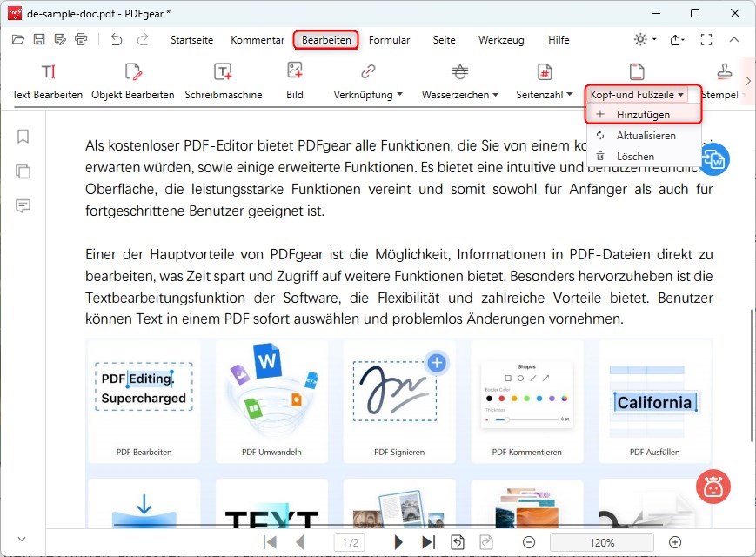Expand the Seitenzahl dropdown arrow
Image resolution: width=756 pixels, height=557 pixels.
(570, 95)
